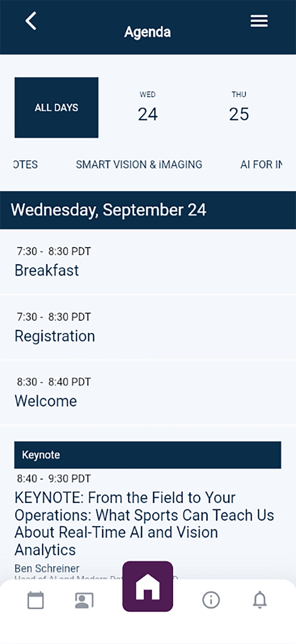Open the calendar icon in bottom bar

click(35, 600)
